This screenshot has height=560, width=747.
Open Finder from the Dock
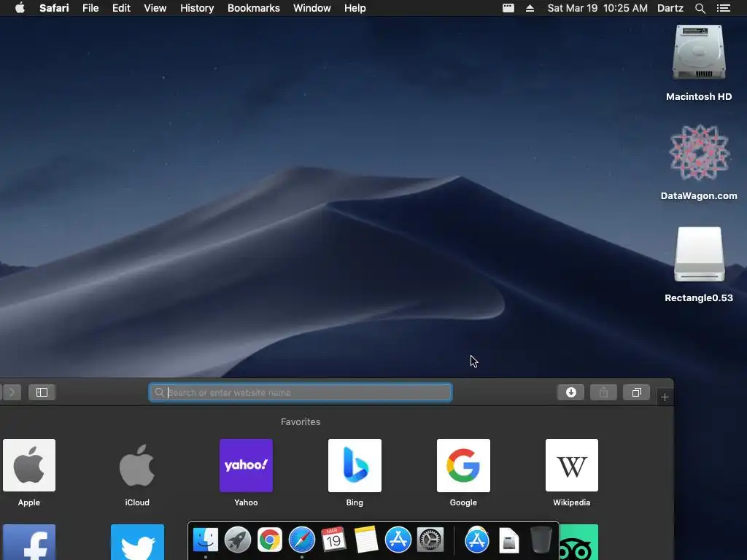[205, 540]
